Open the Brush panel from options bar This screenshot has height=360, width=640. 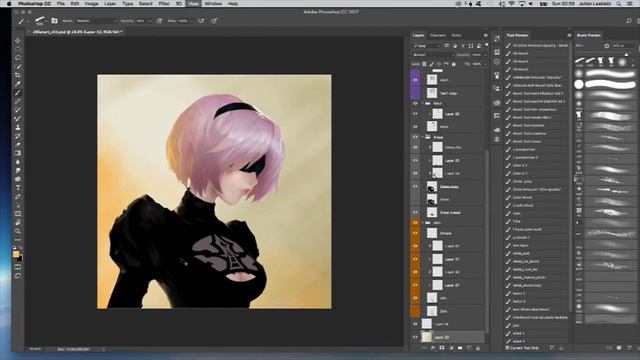click(x=54, y=21)
